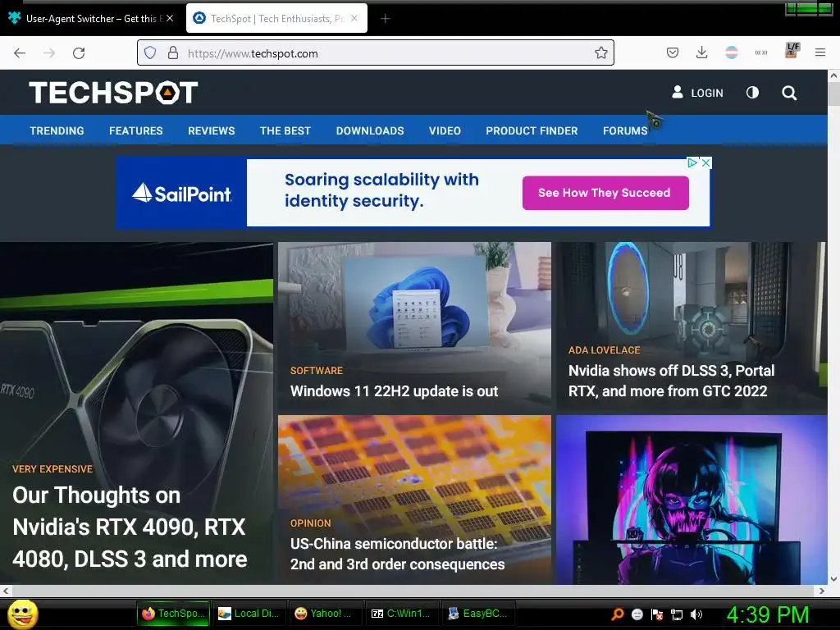
Task: Click the flag with red X tray icon
Action: [x=657, y=614]
